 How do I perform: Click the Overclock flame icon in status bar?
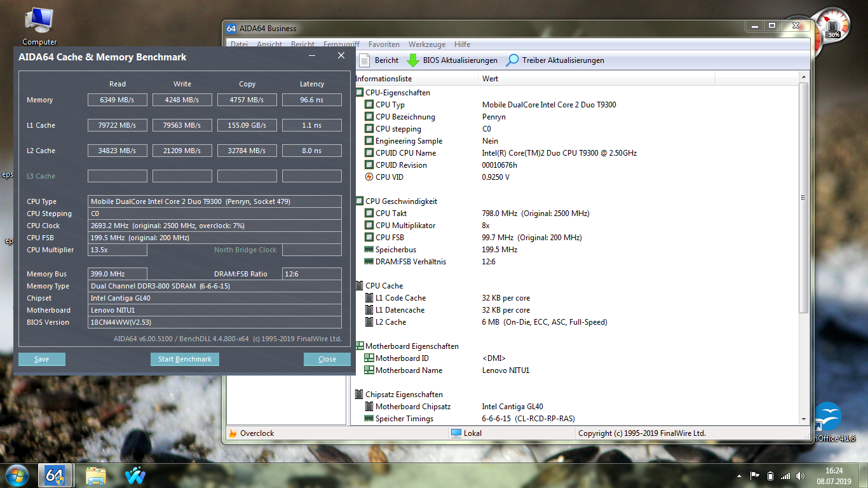coord(233,433)
